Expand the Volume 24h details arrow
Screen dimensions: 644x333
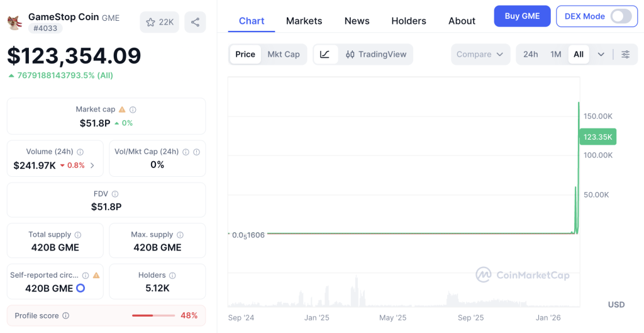point(92,166)
